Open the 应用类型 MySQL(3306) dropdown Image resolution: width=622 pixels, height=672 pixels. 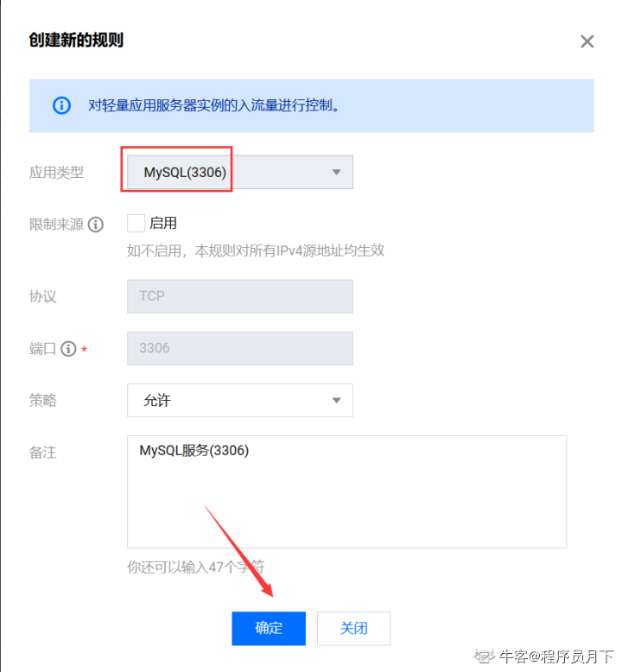click(x=239, y=172)
